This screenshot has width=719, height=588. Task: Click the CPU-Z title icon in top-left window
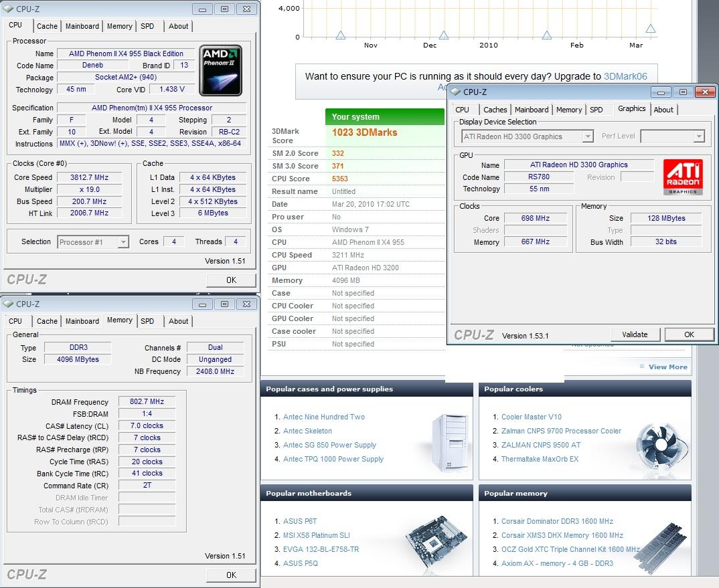(8, 9)
